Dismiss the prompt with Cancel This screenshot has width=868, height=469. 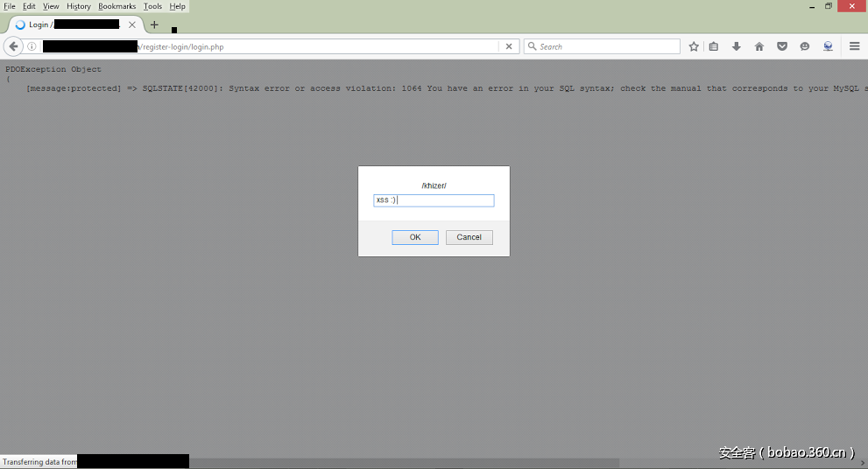click(x=469, y=237)
